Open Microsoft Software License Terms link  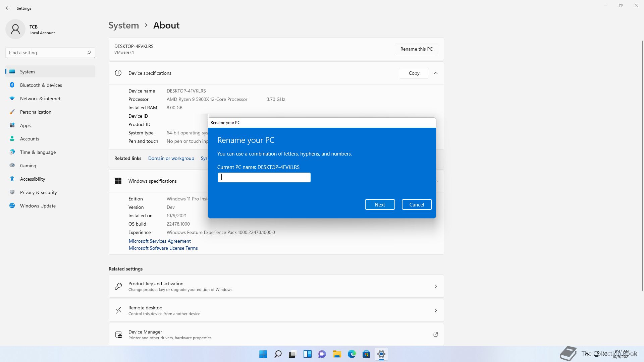coord(163,248)
